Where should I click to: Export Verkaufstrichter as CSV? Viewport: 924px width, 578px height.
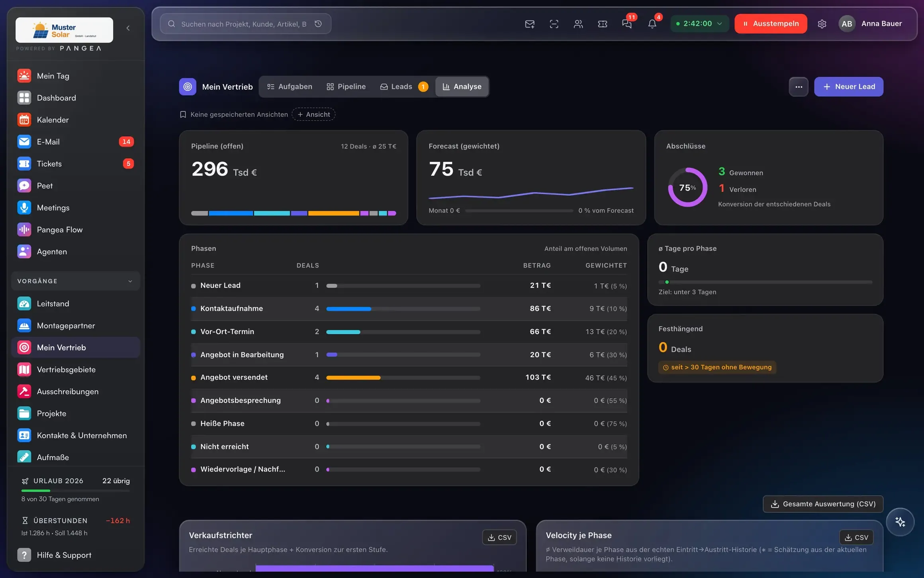point(499,537)
